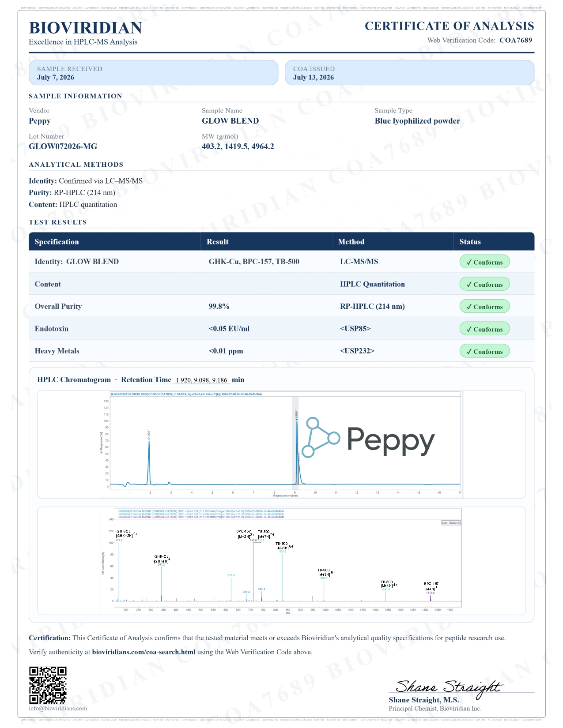Click the name Shane Straight, M.S.
This screenshot has height=728, width=563.
(424, 700)
